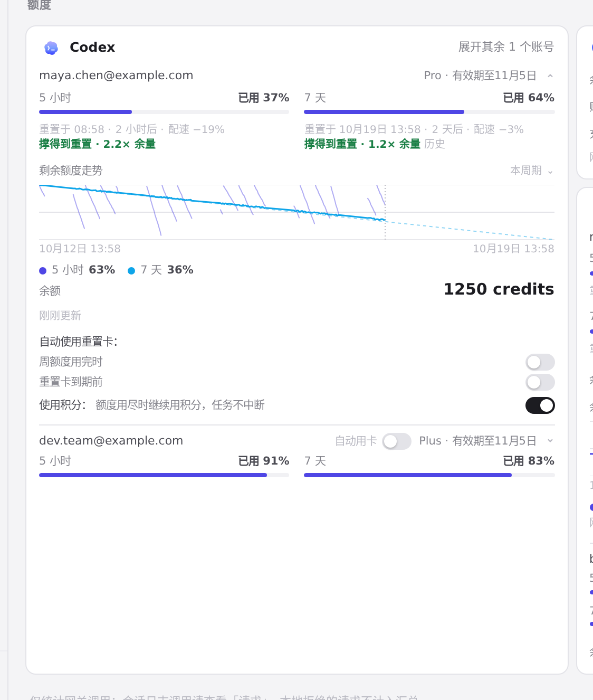The height and width of the screenshot is (700, 593).
Task: Select the 5 小时 63% legend dot
Action: click(43, 271)
